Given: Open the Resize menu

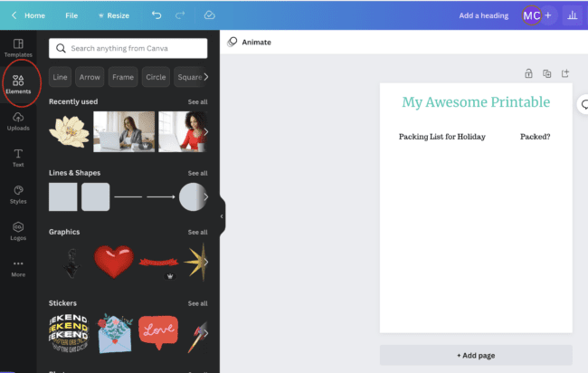Looking at the screenshot, I should (x=114, y=15).
